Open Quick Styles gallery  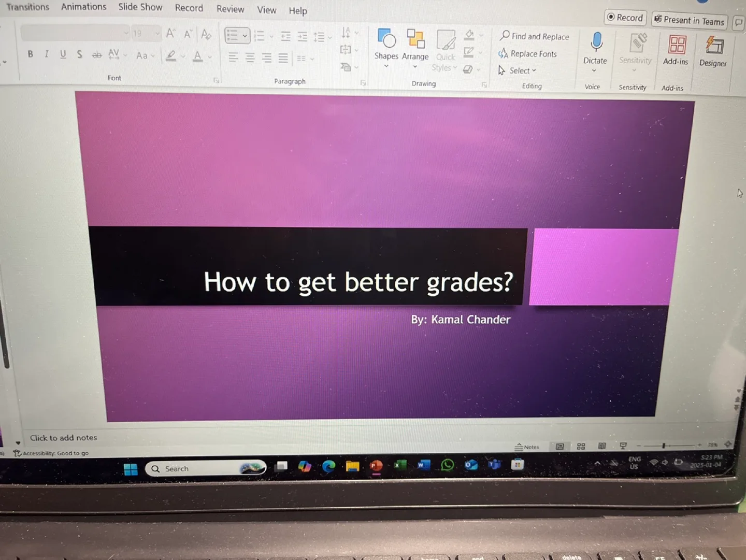coord(445,51)
